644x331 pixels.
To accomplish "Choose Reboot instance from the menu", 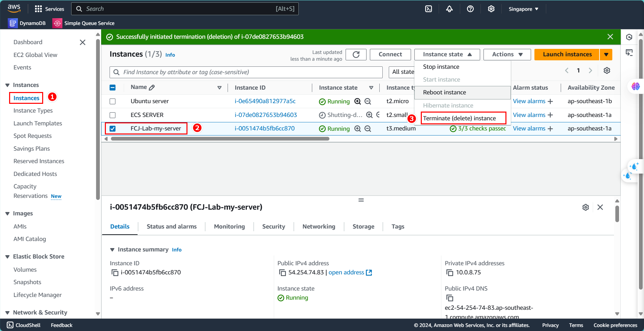I will [x=462, y=93].
